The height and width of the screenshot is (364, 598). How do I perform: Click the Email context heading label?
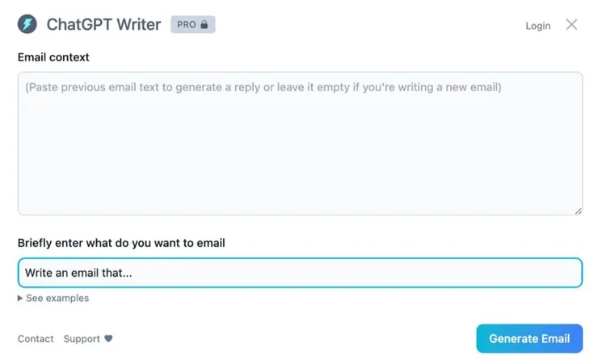pos(53,57)
